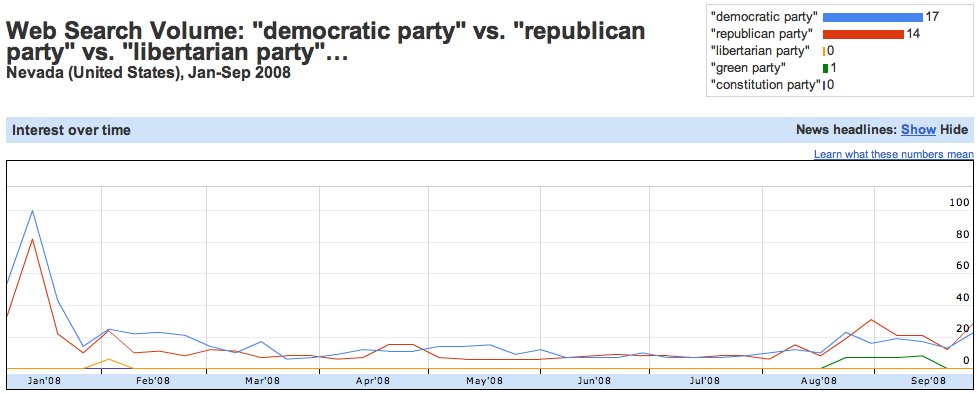
Task: Click democratic party legend label text
Action: (764, 17)
